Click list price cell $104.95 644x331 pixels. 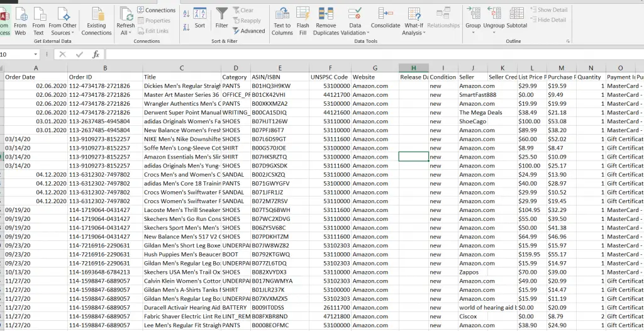[x=532, y=210]
